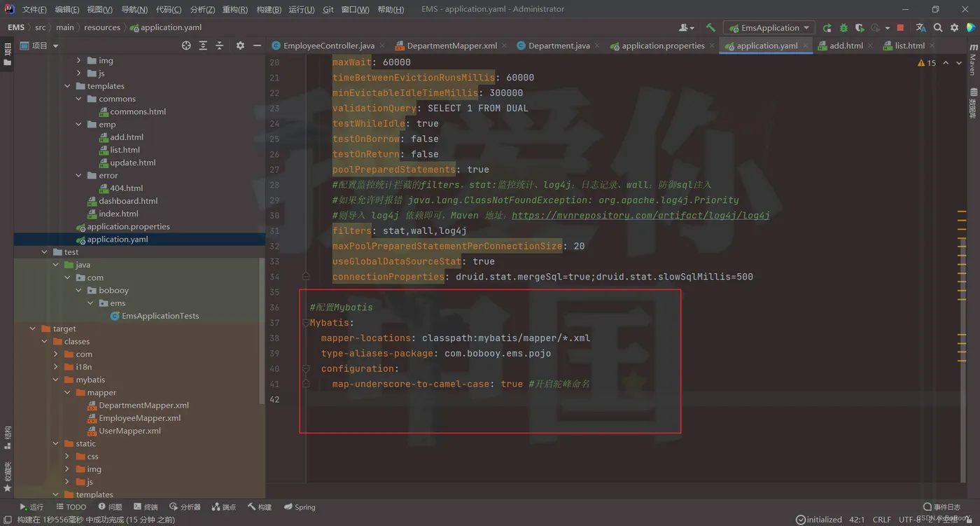Switch to the application.properties tab
Image resolution: width=980 pixels, height=526 pixels.
click(663, 46)
